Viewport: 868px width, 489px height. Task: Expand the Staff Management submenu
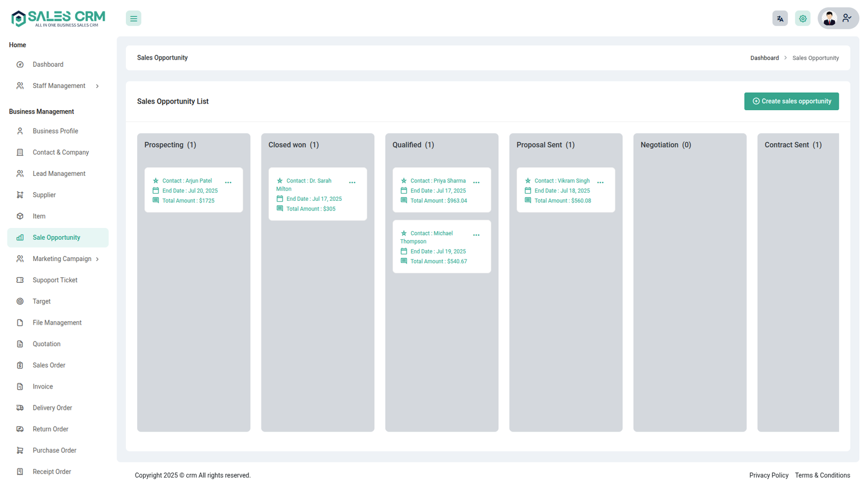coord(97,86)
